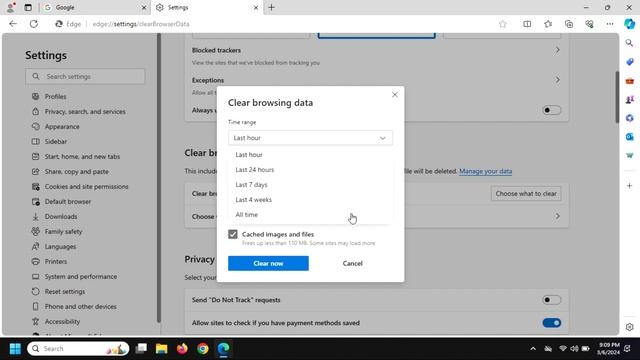Open Collections icon
The image size is (640, 360).
(569, 24)
